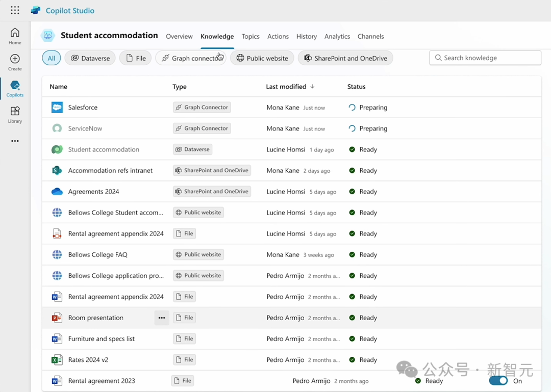Open the Library sidebar icon
The width and height of the screenshot is (551, 392).
point(15,115)
